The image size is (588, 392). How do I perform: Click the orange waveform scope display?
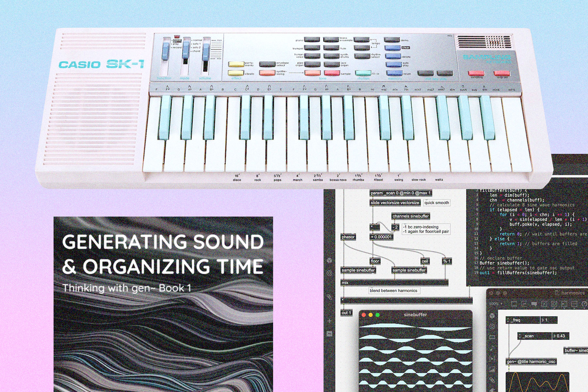537,382
